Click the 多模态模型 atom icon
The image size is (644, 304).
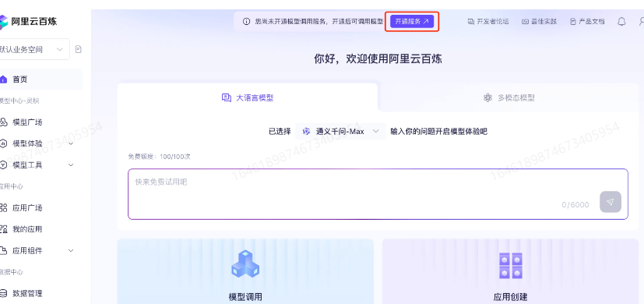487,98
